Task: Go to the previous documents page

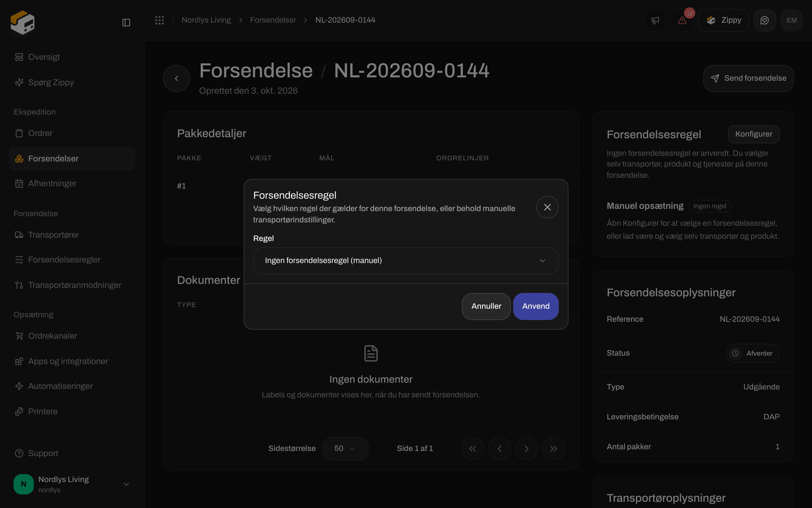Action: pos(500,448)
